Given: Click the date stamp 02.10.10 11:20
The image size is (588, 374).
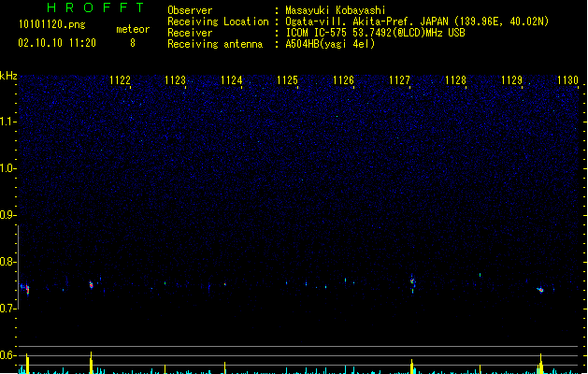Looking at the screenshot, I should pyautogui.click(x=57, y=43).
